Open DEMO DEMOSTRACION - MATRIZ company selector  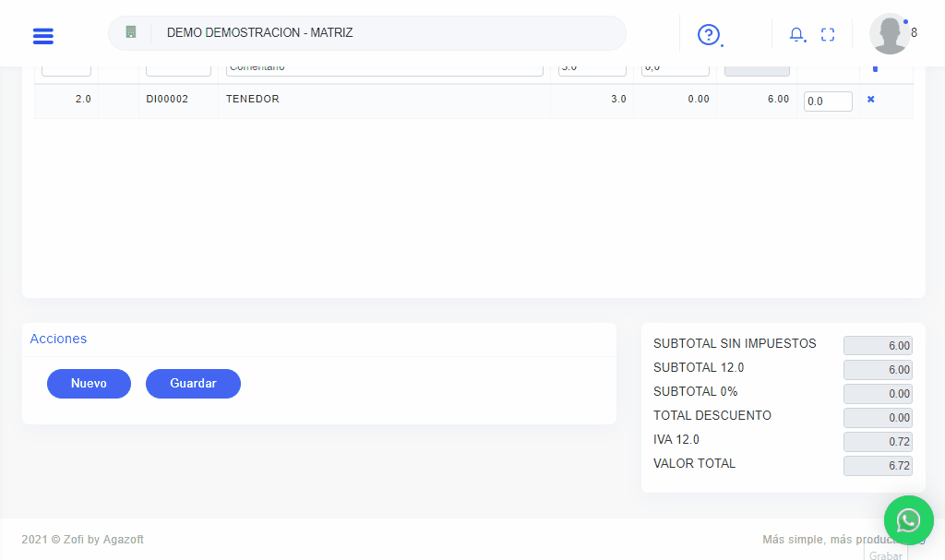point(388,33)
